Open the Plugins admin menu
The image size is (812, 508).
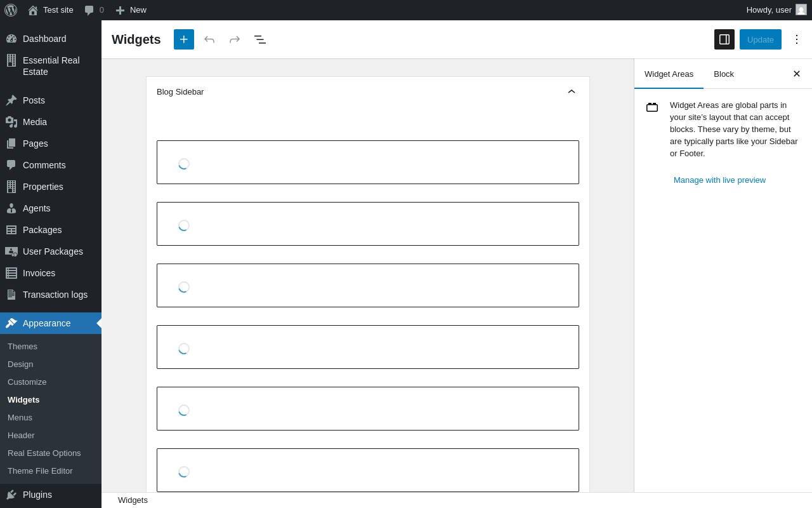(x=37, y=495)
